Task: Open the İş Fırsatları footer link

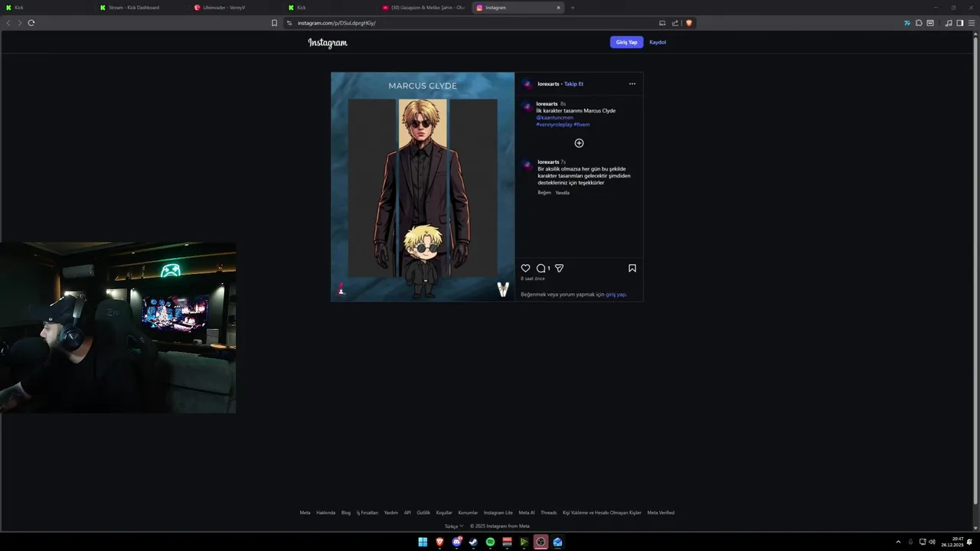Action: click(x=367, y=513)
